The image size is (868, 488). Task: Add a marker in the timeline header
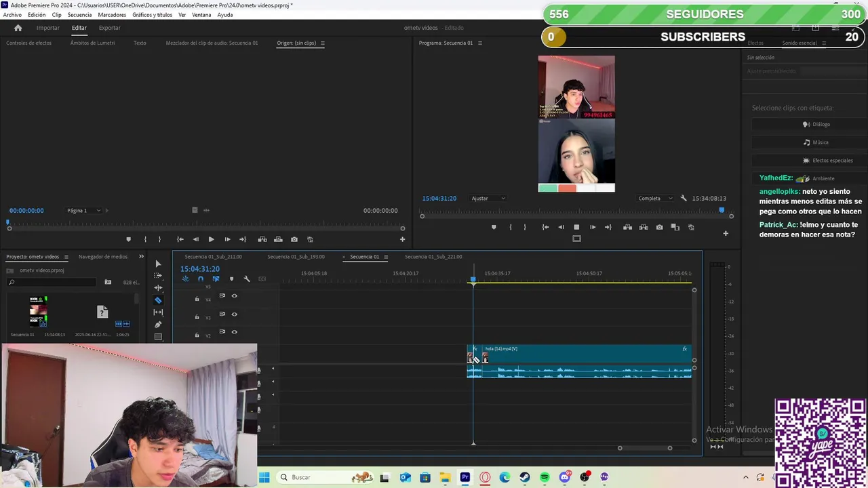coord(231,279)
